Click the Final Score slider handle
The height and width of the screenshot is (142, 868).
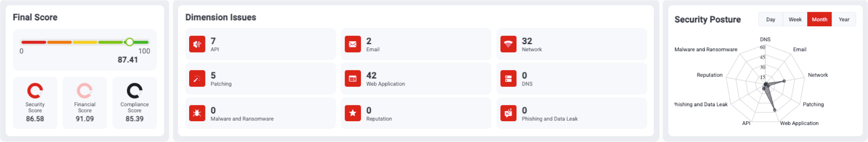pyautogui.click(x=130, y=42)
